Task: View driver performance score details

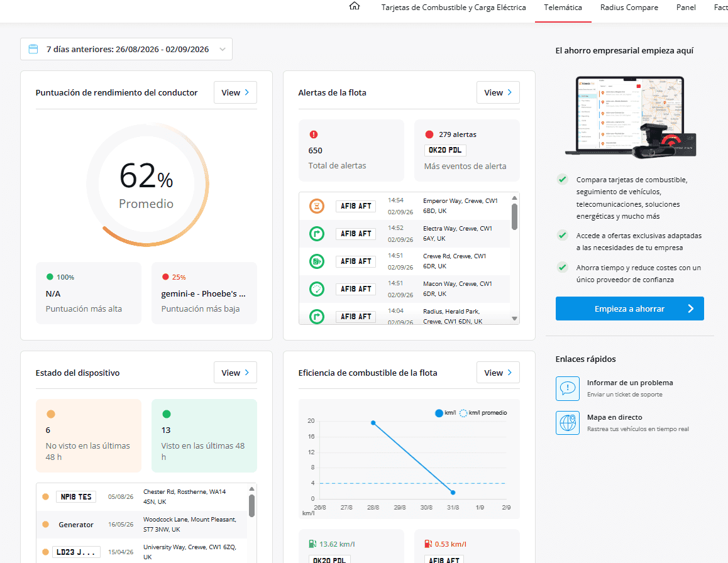Action: 235,92
